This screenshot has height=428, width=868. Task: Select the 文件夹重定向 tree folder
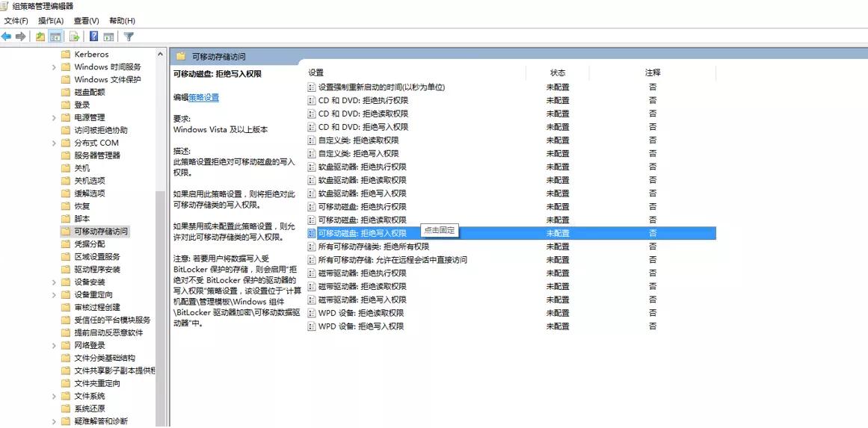[x=97, y=383]
